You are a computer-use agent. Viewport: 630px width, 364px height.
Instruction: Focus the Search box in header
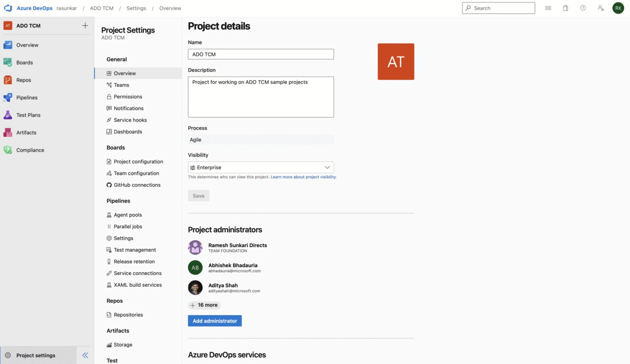click(x=498, y=8)
